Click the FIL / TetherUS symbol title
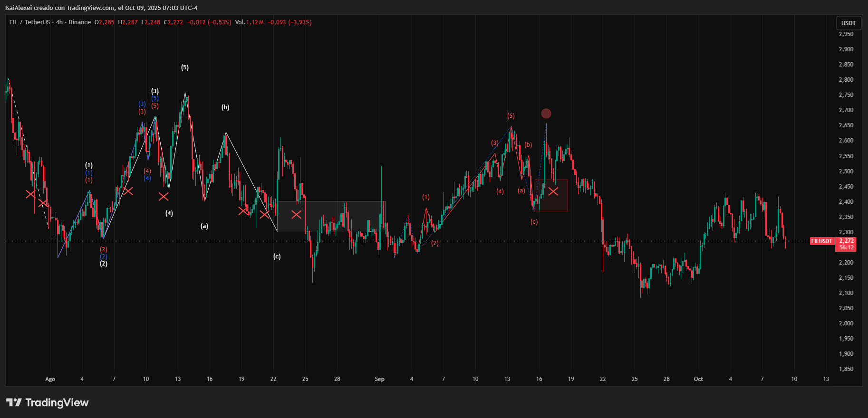Screen dimensions: 868x418 point(29,22)
